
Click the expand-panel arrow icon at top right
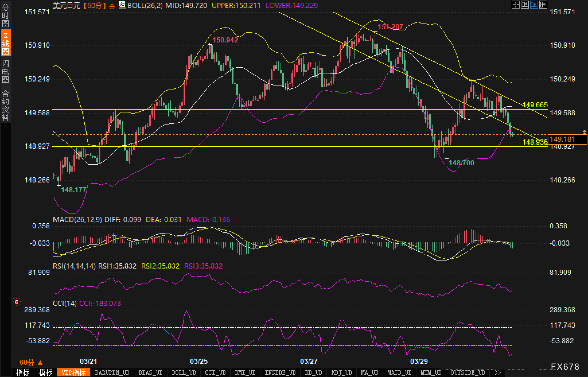[x=543, y=5]
